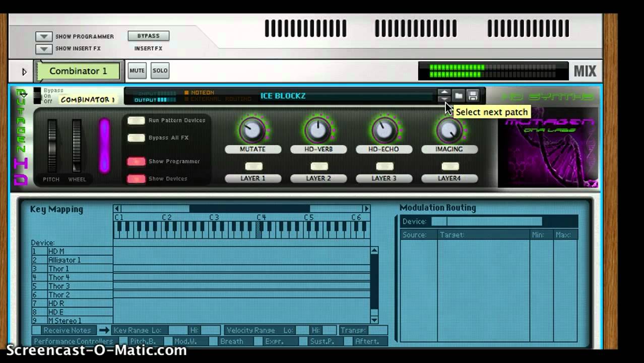
Task: Adjust the IMAGING rotary knob
Action: (449, 131)
